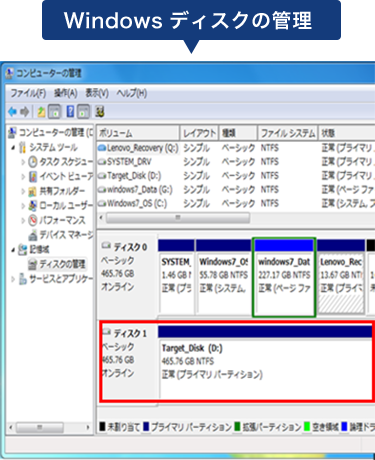Click the パフォーマンス icon in tree
375x460 pixels.
tap(33, 220)
